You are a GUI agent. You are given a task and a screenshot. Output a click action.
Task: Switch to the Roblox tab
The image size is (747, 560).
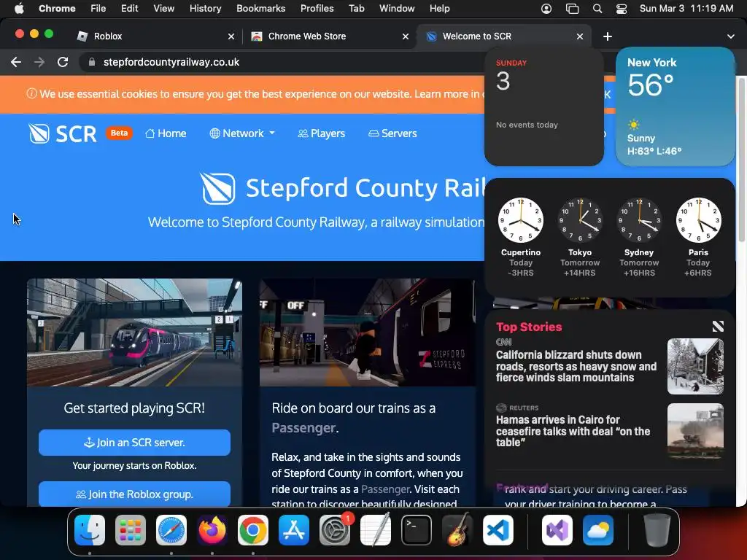(x=158, y=36)
